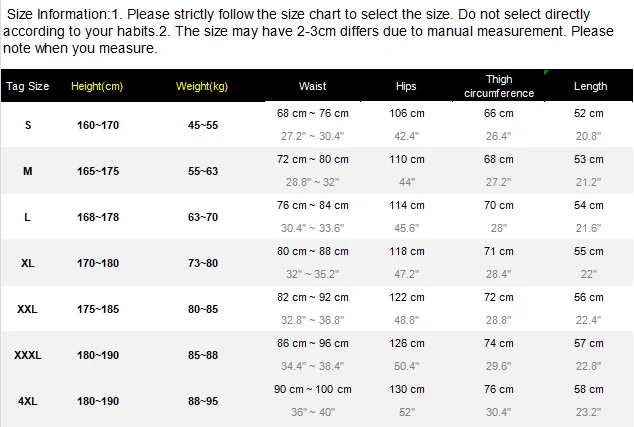Select the M size row label
Viewport: 634px width, 427px height.
[x=27, y=171]
